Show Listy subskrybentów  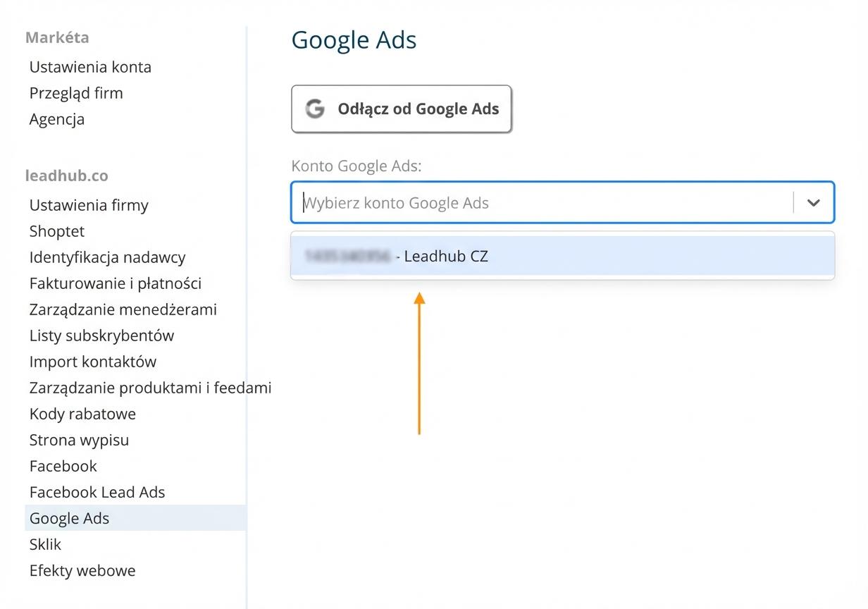[101, 336]
